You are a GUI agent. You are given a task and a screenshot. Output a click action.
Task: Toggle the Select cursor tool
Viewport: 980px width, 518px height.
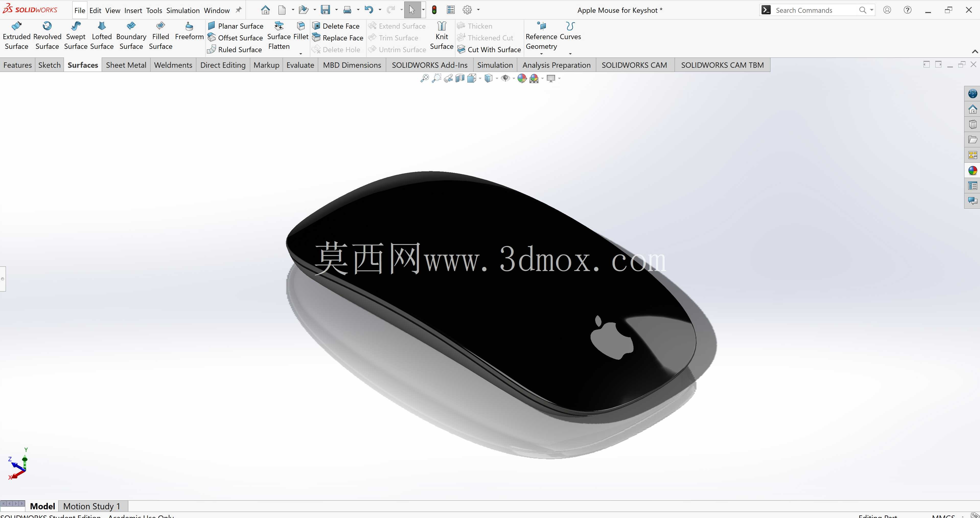[x=412, y=10]
